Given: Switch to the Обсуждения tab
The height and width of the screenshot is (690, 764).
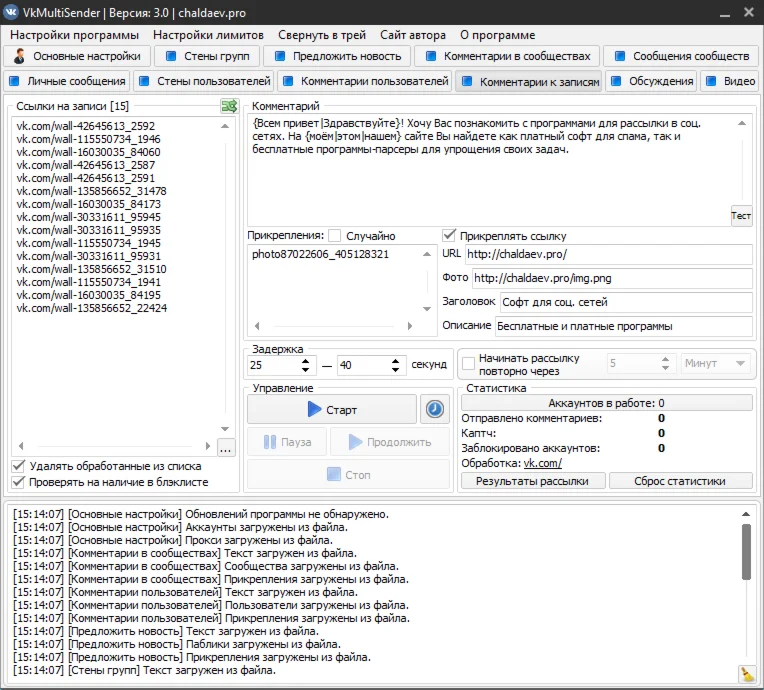Looking at the screenshot, I should 652,81.
